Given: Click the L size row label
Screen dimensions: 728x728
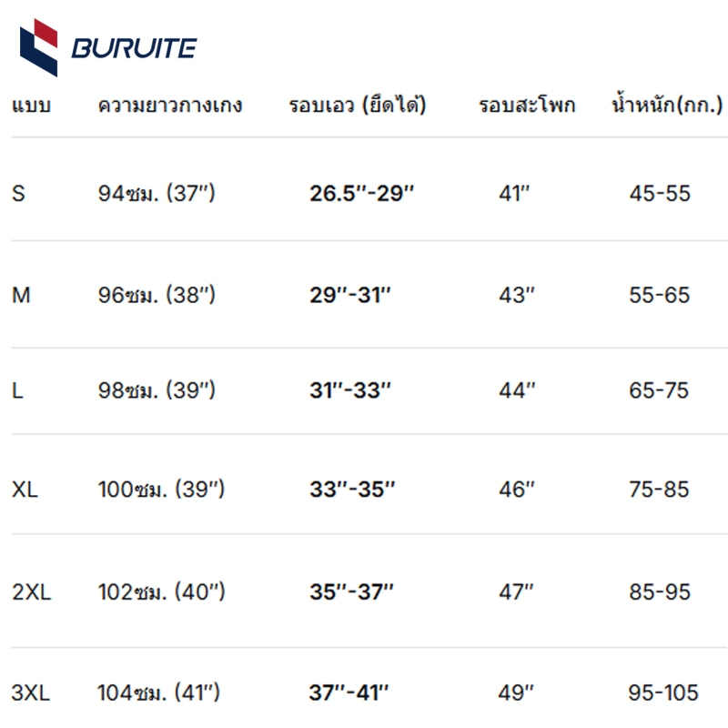Looking at the screenshot, I should (18, 391).
